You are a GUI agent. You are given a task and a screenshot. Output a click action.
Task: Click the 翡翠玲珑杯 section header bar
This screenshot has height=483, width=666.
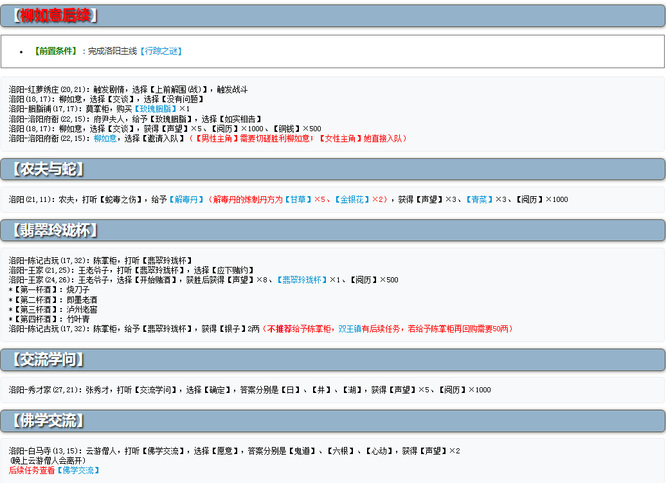coord(333,230)
